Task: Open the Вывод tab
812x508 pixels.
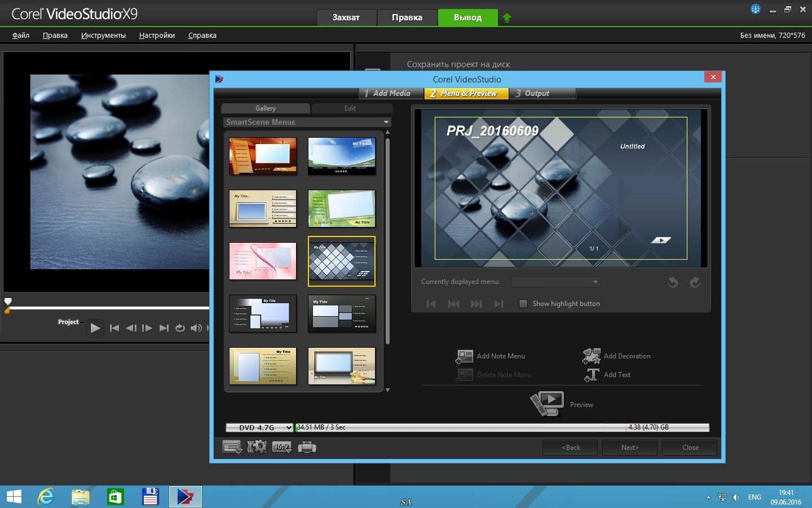Action: pos(468,17)
